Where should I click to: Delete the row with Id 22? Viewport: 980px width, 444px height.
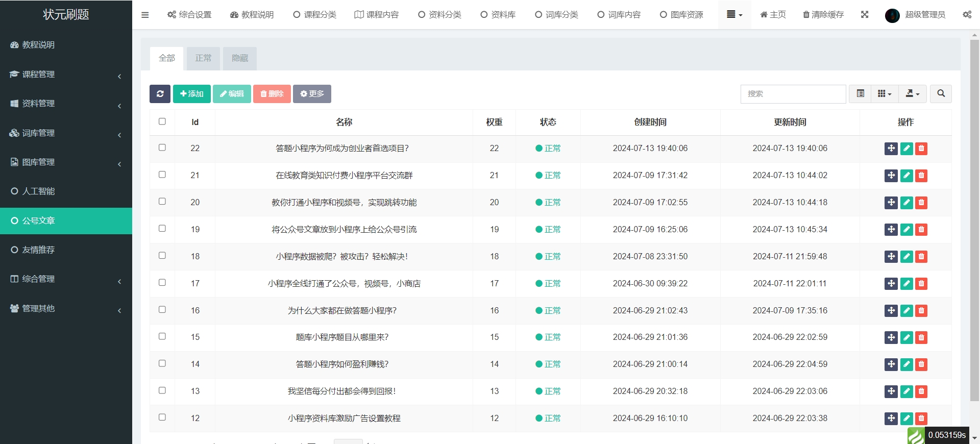click(921, 149)
